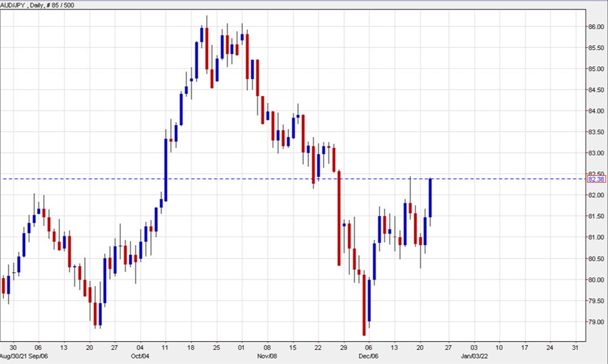Click the 31 day label on time axis
The image size is (608, 364).
(x=576, y=348)
